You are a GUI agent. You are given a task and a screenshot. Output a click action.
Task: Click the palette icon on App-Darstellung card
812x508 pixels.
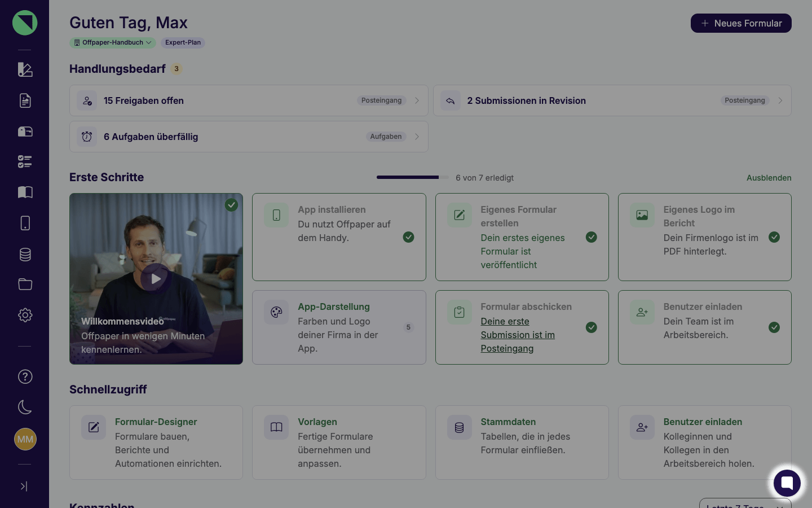pos(276,312)
